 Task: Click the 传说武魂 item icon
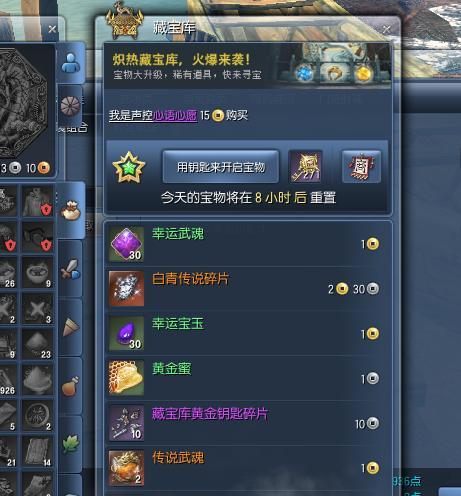coord(126,468)
